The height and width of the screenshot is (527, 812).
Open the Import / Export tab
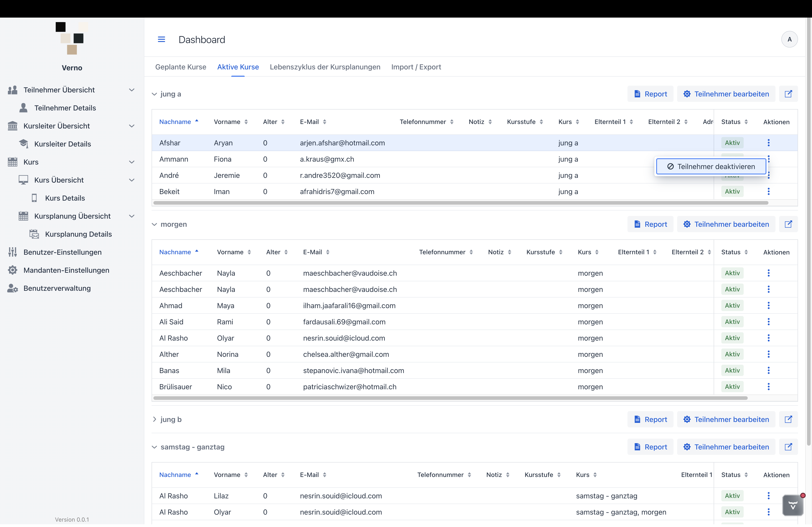coord(416,67)
